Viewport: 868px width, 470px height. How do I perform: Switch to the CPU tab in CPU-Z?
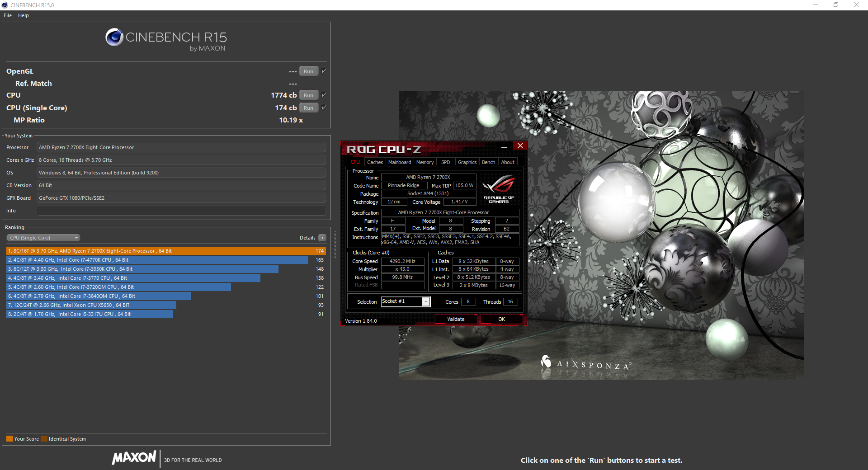pyautogui.click(x=355, y=162)
